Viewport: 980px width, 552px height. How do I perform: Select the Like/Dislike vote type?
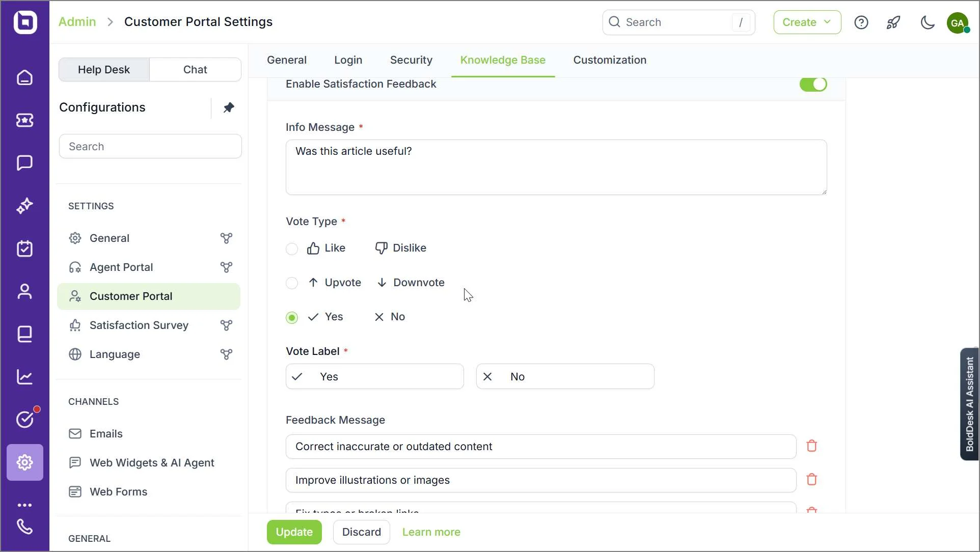click(x=292, y=249)
